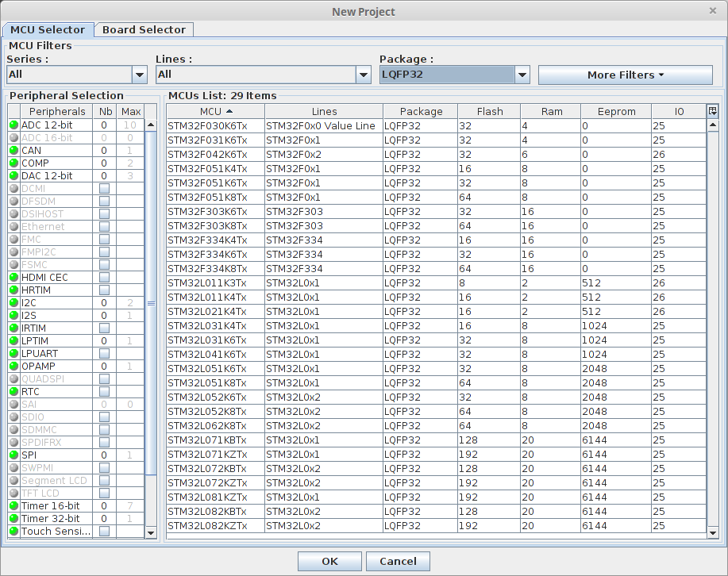Image resolution: width=728 pixels, height=576 pixels.
Task: Click the green status dot beside HRTIM
Action: click(x=14, y=290)
